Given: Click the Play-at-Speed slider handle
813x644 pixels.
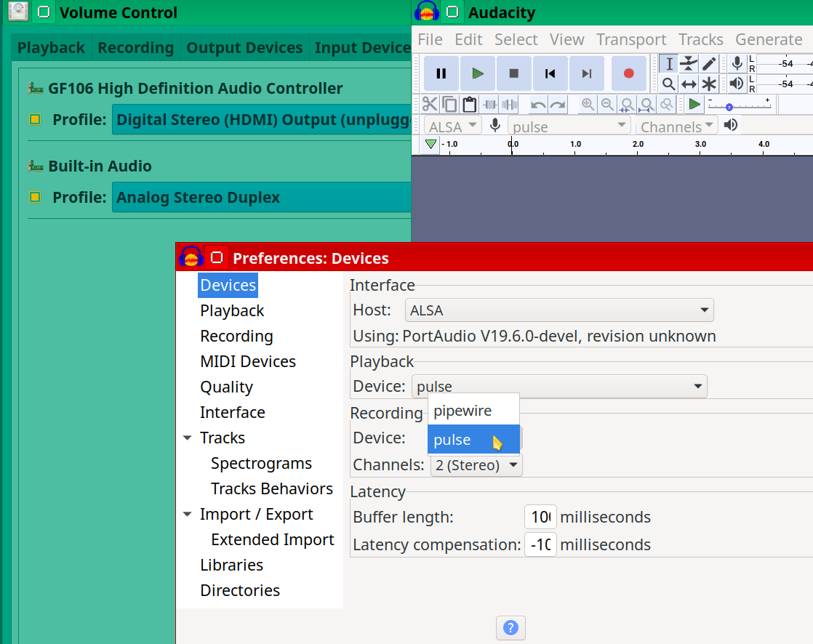Looking at the screenshot, I should [729, 108].
